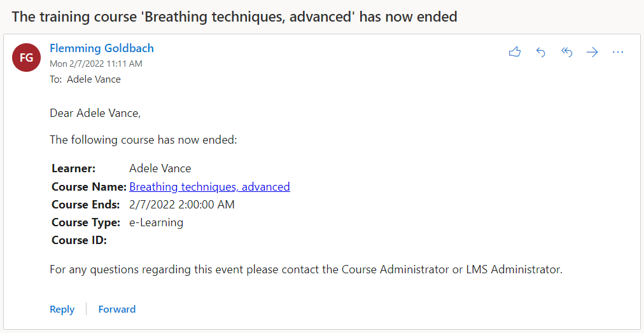Click the 'Dear Adele Vance,' greeting
Image resolution: width=644 pixels, height=333 pixels.
pyautogui.click(x=95, y=114)
